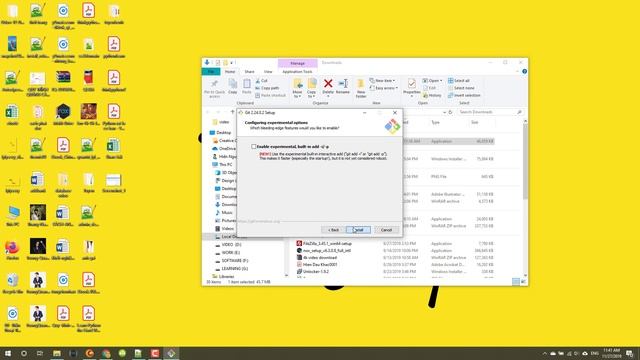
Task: Select VIDEO (D:) drive in navigation pane
Action: pyautogui.click(x=228, y=244)
